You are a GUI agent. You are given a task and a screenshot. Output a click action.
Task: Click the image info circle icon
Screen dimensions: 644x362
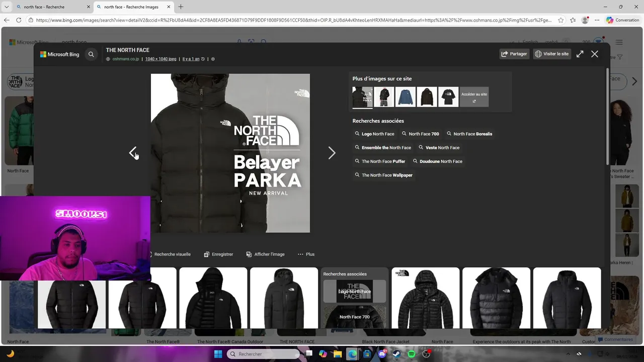[213, 59]
